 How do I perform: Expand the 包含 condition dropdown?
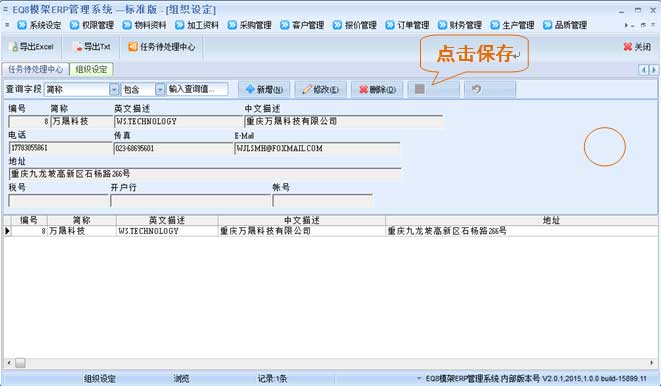point(160,89)
